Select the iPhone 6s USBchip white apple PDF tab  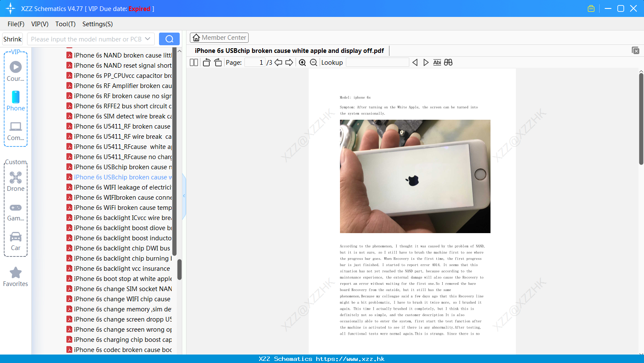pos(289,51)
